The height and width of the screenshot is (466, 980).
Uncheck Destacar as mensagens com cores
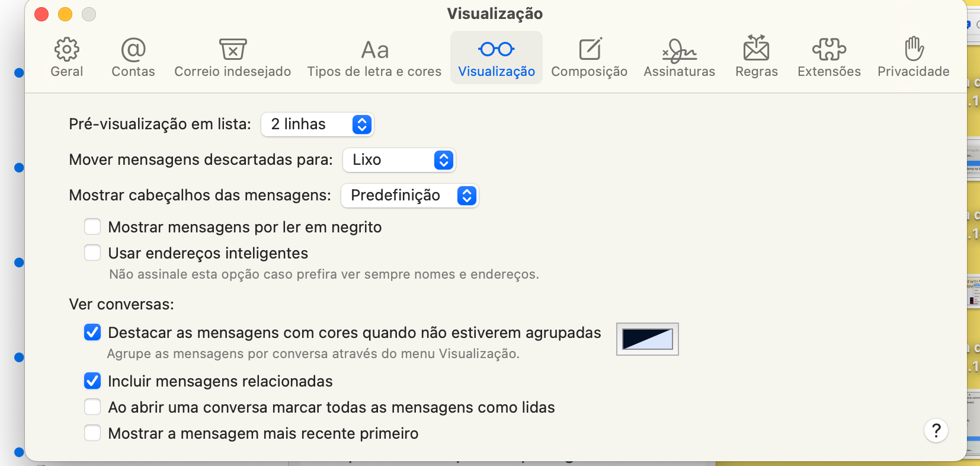[x=92, y=333]
